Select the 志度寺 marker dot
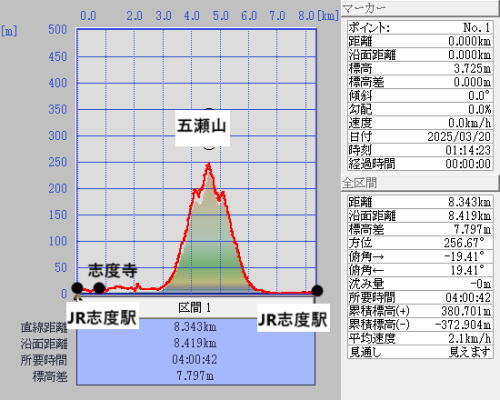Image resolution: width=500 pixels, height=400 pixels. [x=99, y=288]
